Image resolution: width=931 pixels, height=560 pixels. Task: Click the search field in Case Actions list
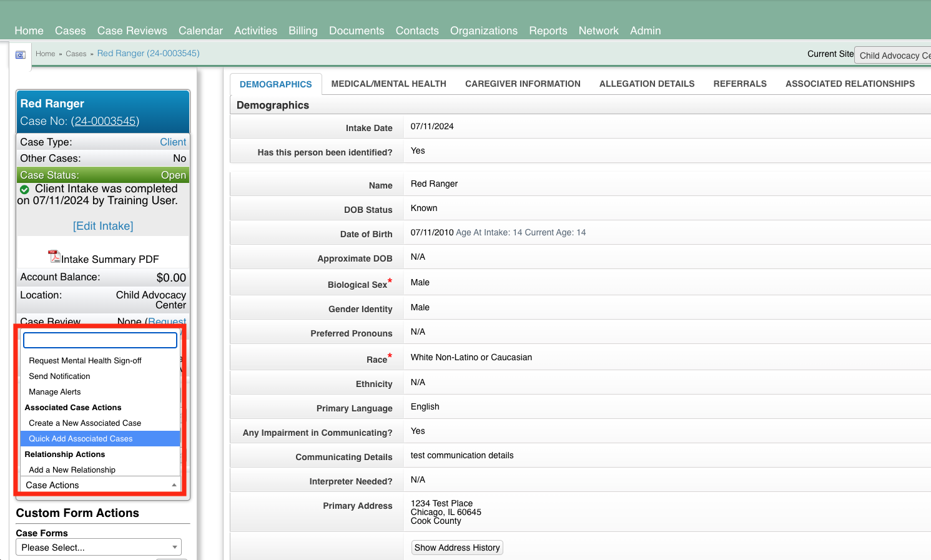(101, 340)
